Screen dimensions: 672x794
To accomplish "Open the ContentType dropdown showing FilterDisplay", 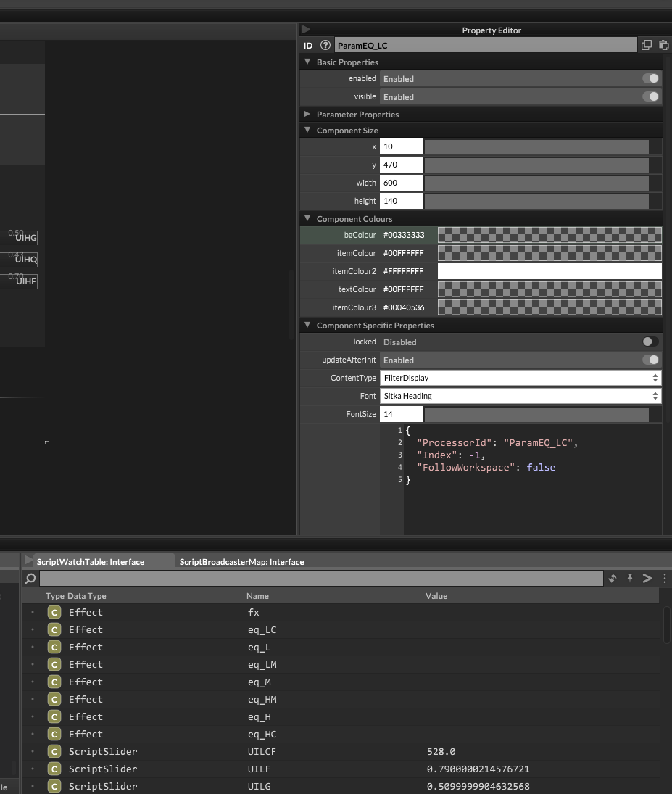I will [x=520, y=378].
